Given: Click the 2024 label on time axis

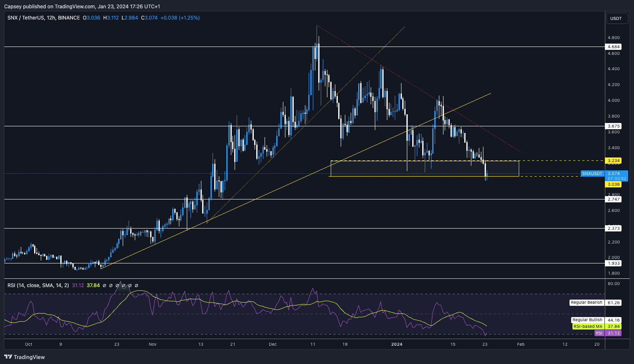Looking at the screenshot, I should pyautogui.click(x=397, y=344).
